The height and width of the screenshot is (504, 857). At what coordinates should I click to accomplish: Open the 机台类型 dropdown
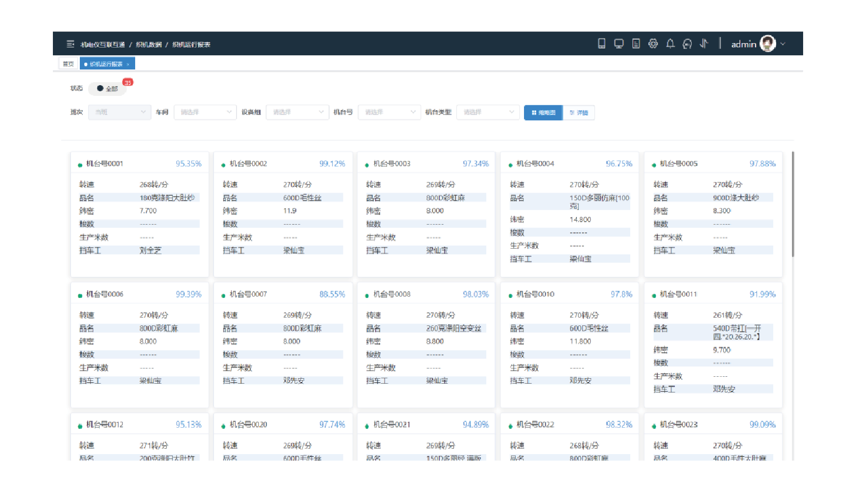click(x=488, y=112)
